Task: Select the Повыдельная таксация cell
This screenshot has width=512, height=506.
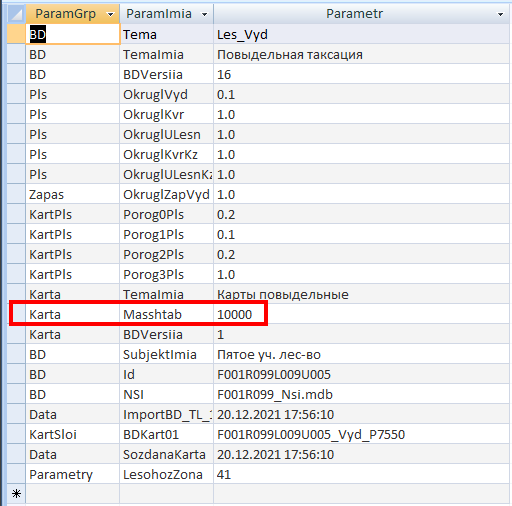Action: coord(361,54)
